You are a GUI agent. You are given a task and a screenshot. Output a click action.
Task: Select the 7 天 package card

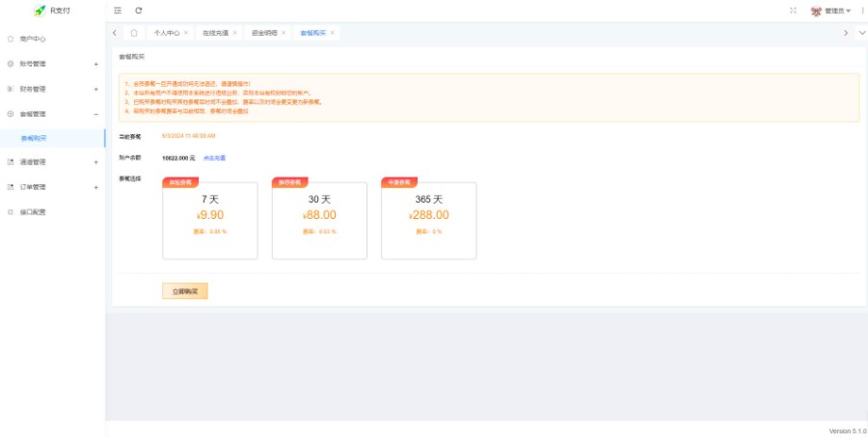[x=210, y=220]
